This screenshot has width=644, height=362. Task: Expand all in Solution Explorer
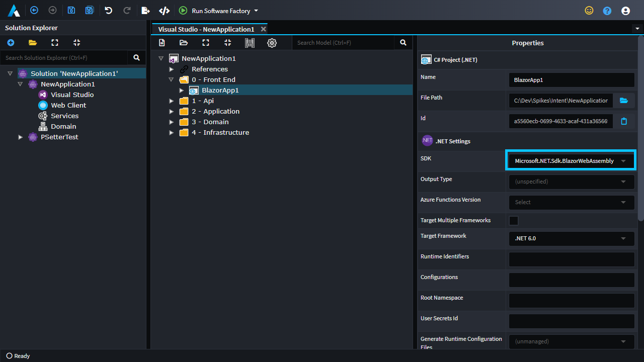[55, 43]
